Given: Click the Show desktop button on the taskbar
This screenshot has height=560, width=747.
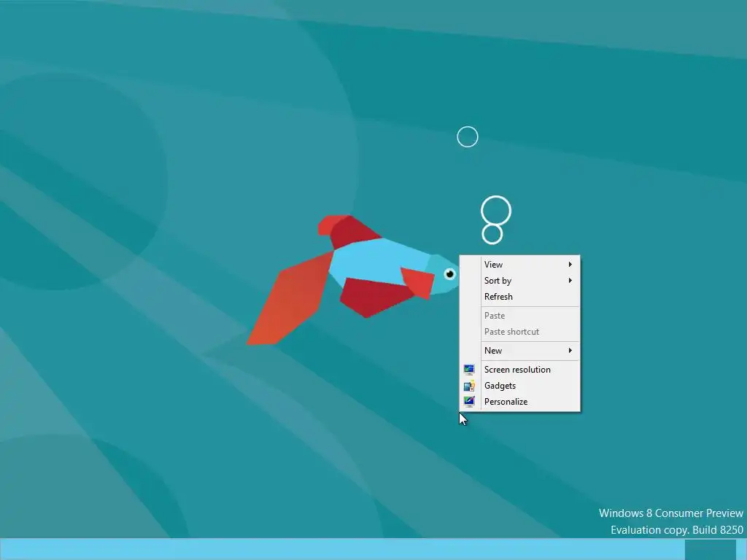Looking at the screenshot, I should pos(742,550).
